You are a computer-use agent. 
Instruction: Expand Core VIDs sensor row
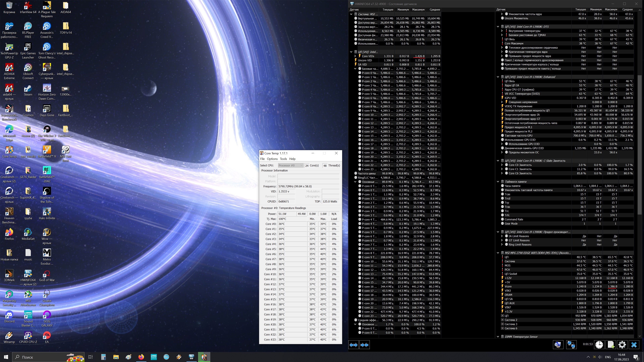[x=355, y=56]
